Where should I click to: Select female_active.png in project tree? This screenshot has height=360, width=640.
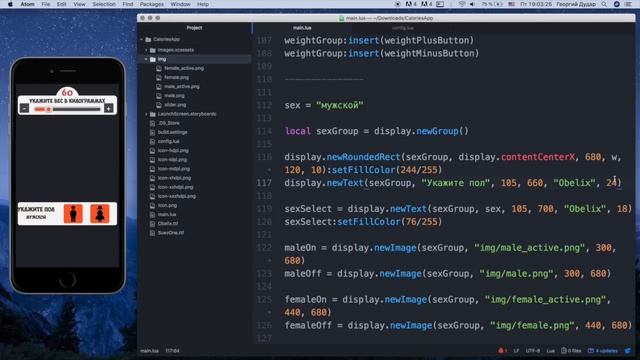pos(184,68)
